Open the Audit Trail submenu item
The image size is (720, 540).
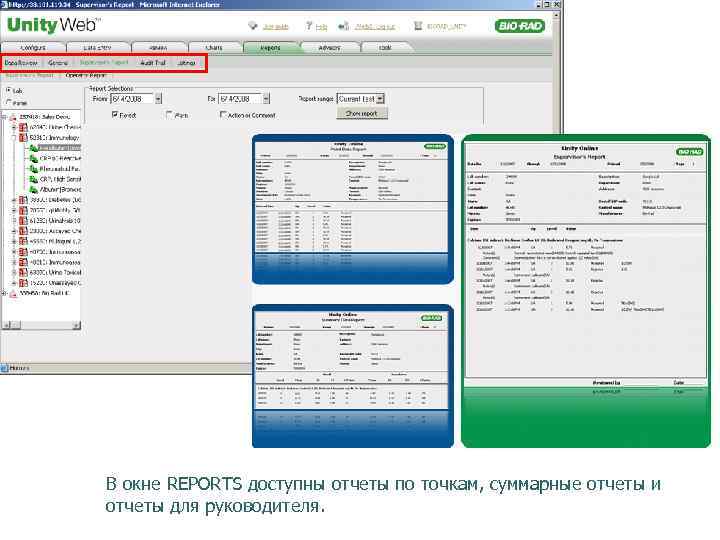(152, 63)
